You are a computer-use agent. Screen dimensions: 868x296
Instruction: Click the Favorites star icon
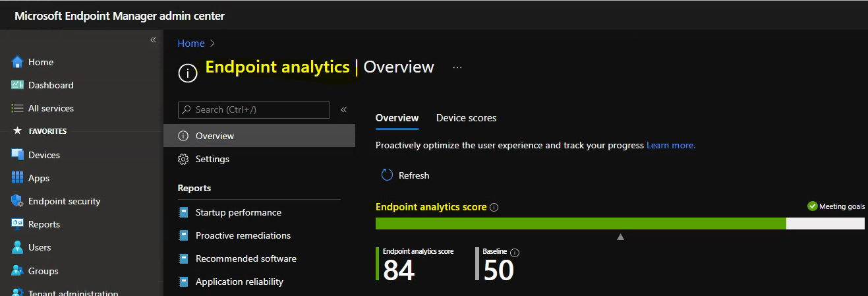pyautogui.click(x=18, y=131)
